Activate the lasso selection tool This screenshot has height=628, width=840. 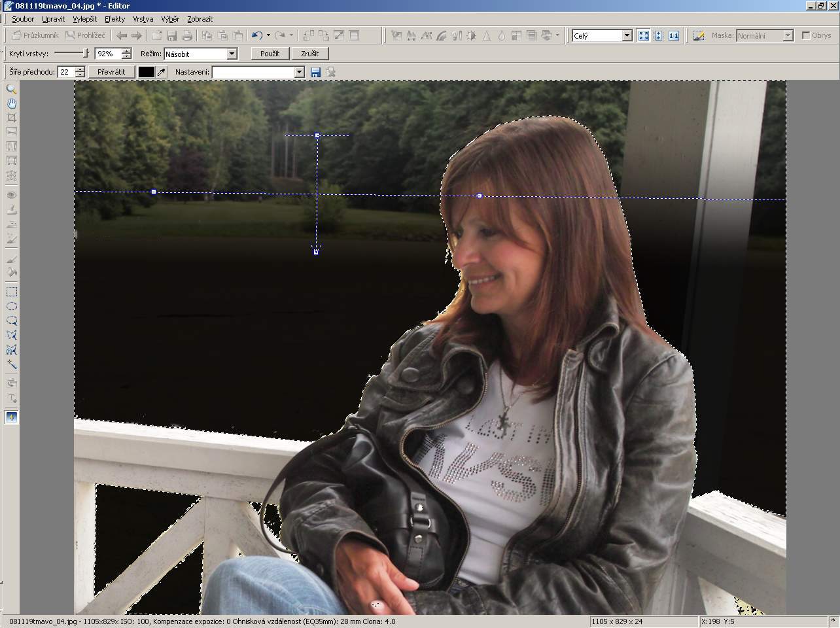coord(11,321)
